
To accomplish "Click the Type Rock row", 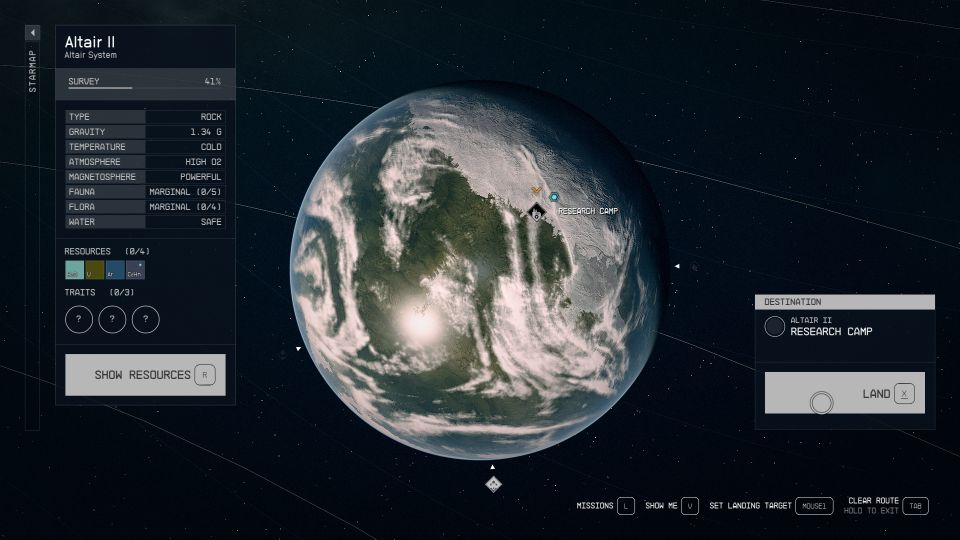I will click(145, 117).
